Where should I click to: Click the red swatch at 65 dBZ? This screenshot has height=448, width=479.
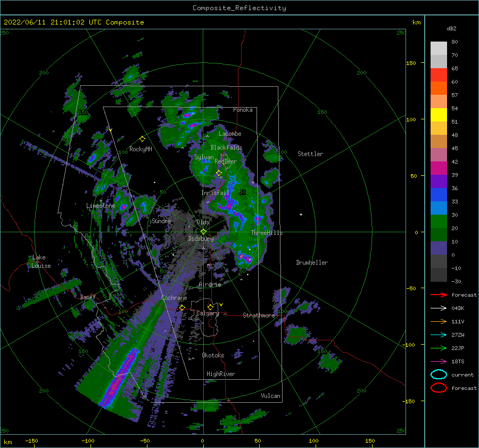pos(439,75)
